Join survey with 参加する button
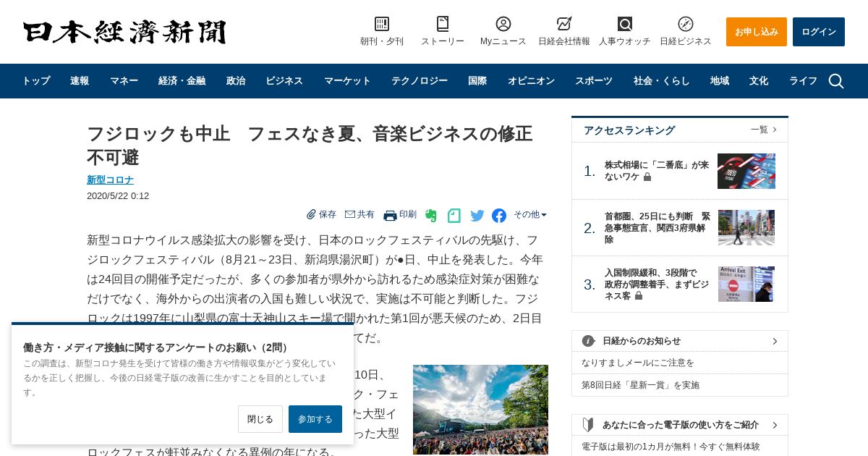 point(315,419)
